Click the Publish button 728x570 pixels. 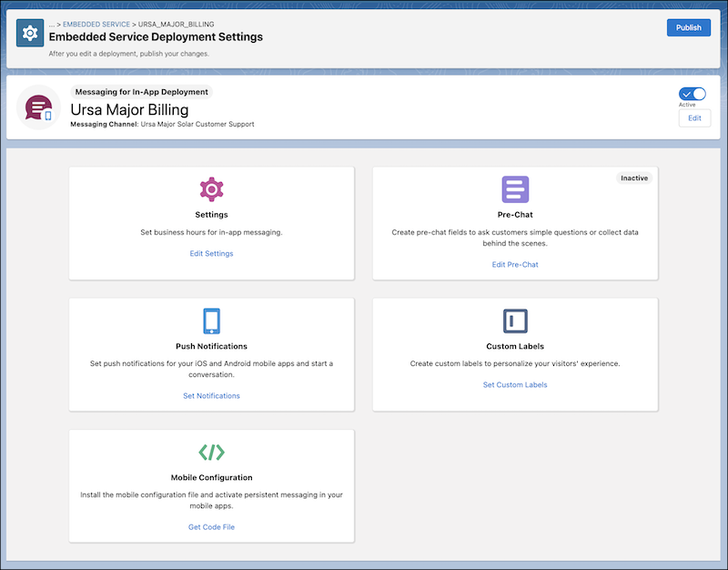point(689,27)
